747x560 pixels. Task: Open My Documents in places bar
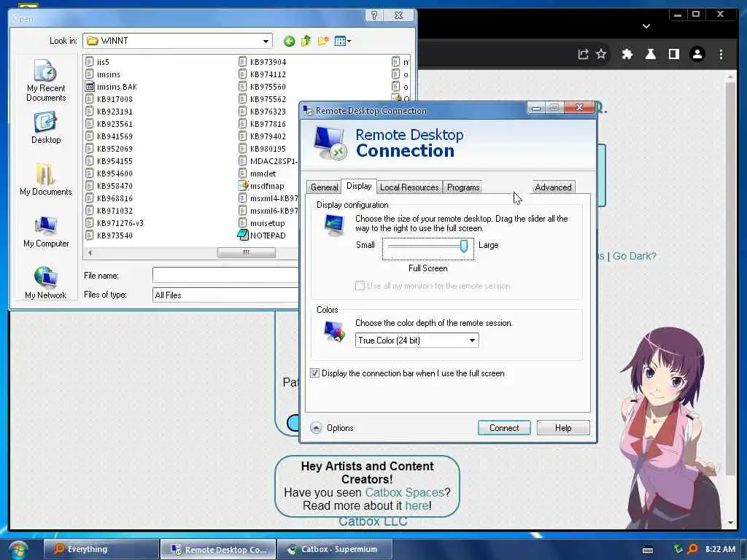point(46,179)
